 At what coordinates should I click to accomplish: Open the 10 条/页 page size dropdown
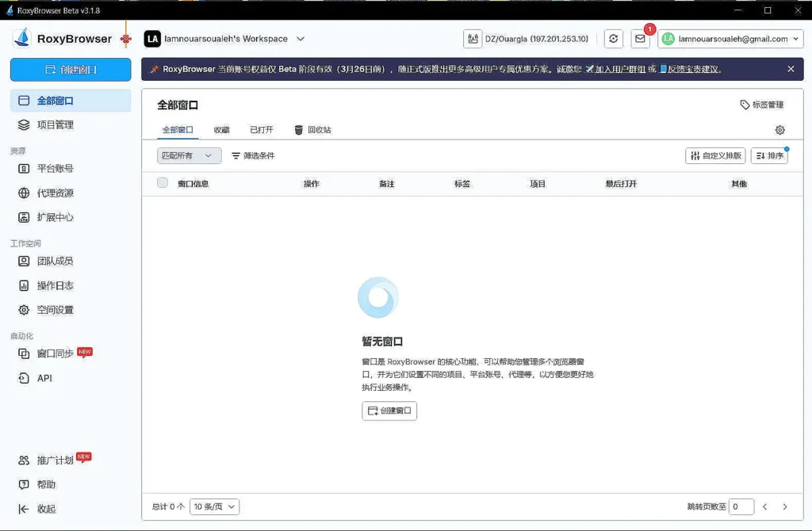[214, 506]
